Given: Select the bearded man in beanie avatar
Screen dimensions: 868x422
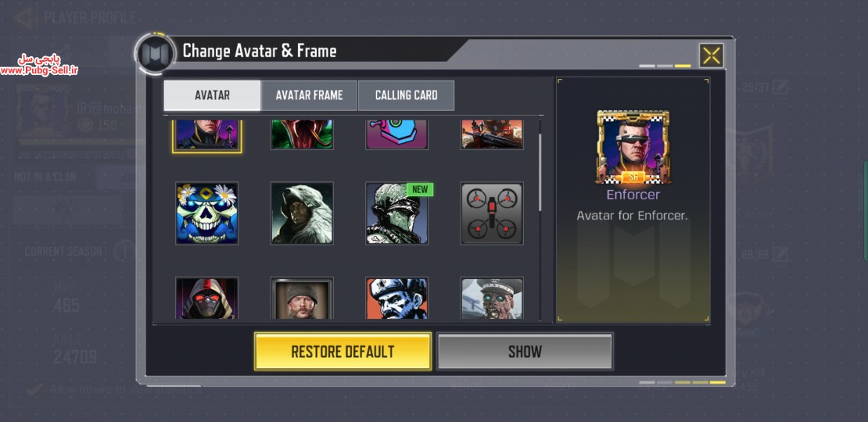Looking at the screenshot, I should click(302, 298).
